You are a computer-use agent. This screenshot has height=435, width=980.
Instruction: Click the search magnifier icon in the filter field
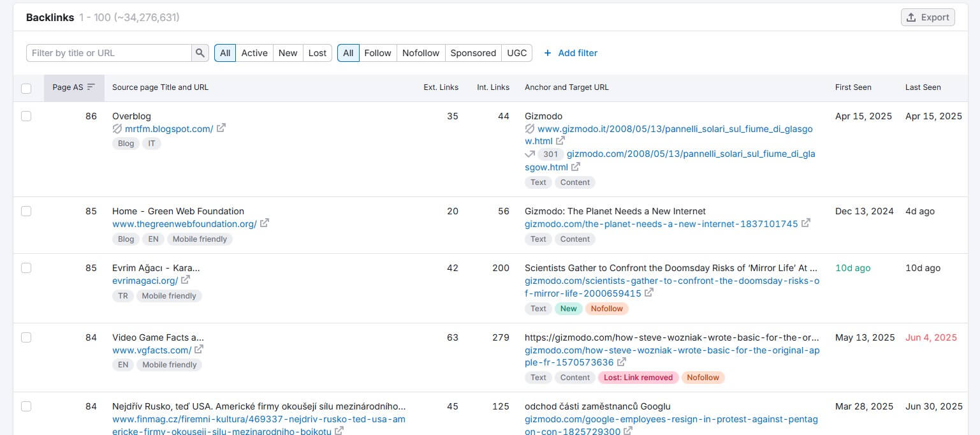[x=200, y=53]
